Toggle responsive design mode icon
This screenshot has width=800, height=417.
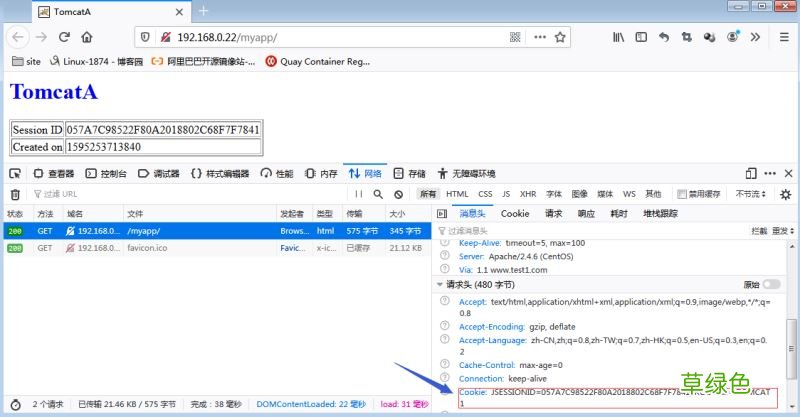[x=751, y=174]
